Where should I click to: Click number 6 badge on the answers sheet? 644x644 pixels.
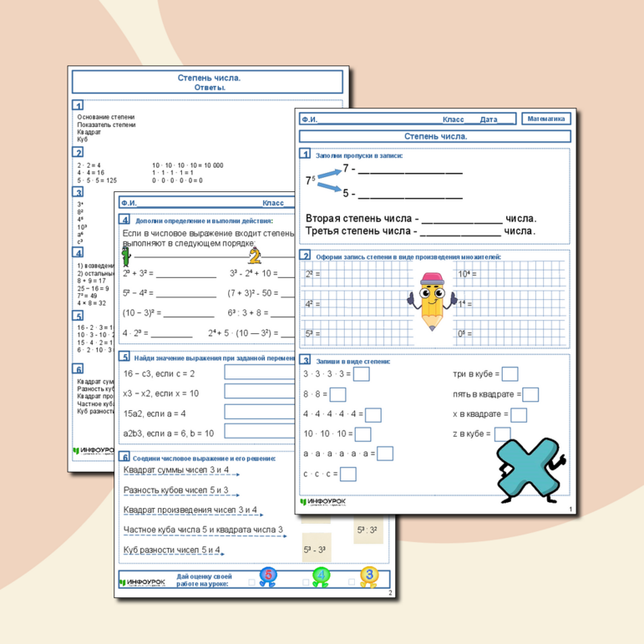pos(78,368)
